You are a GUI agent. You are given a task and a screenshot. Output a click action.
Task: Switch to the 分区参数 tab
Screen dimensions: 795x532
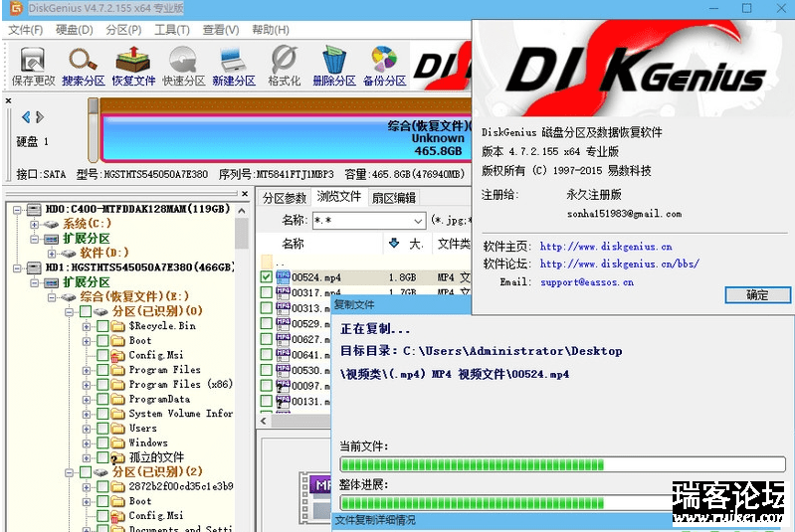[x=285, y=198]
